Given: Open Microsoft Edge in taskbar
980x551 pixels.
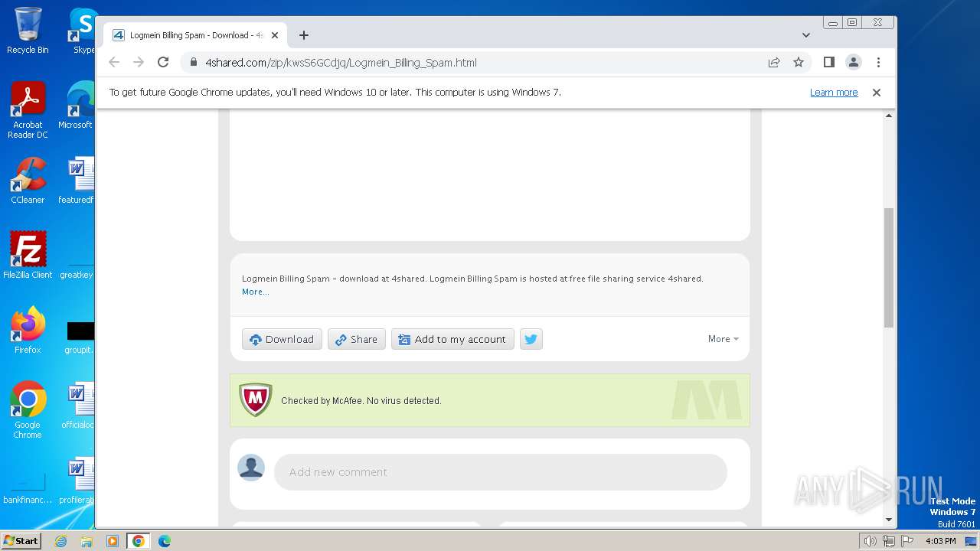Looking at the screenshot, I should click(x=165, y=541).
